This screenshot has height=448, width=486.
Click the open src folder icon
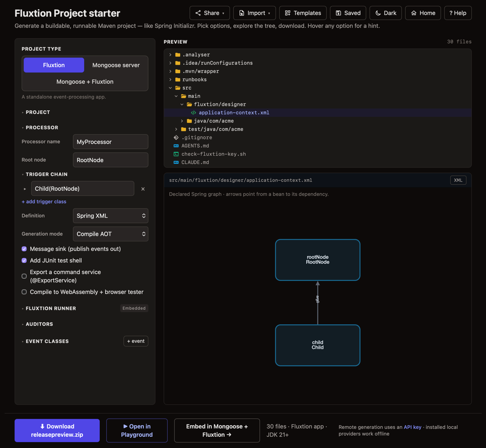point(178,88)
